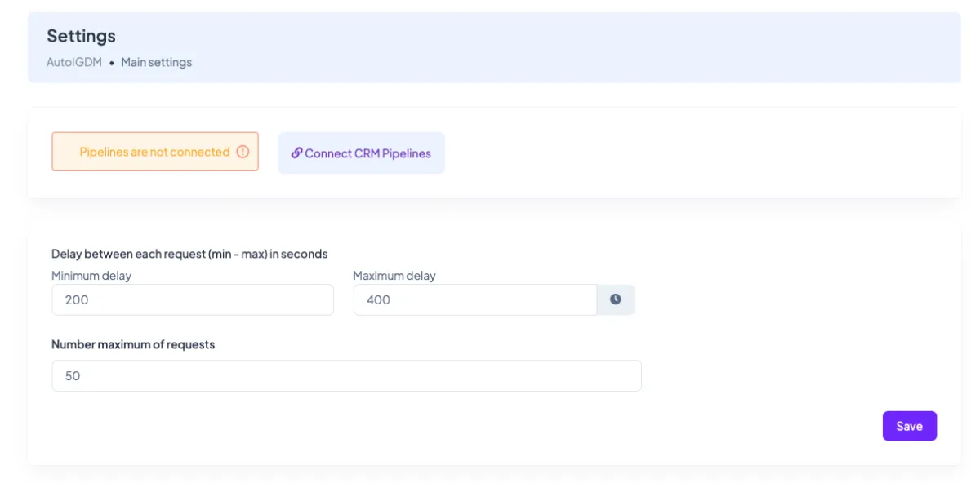This screenshot has height=483, width=980.
Task: Click the purple Save button in settings footer
Action: [909, 425]
